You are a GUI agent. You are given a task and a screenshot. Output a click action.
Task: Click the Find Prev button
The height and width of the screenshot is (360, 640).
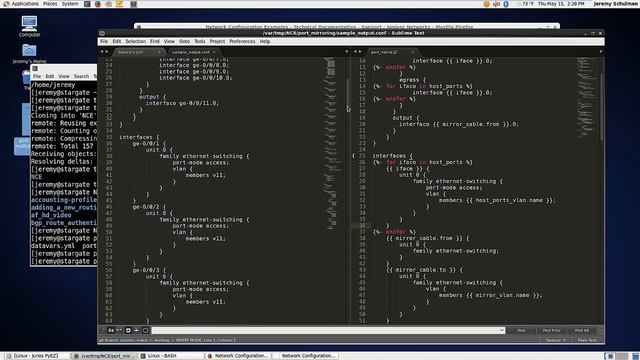point(551,330)
